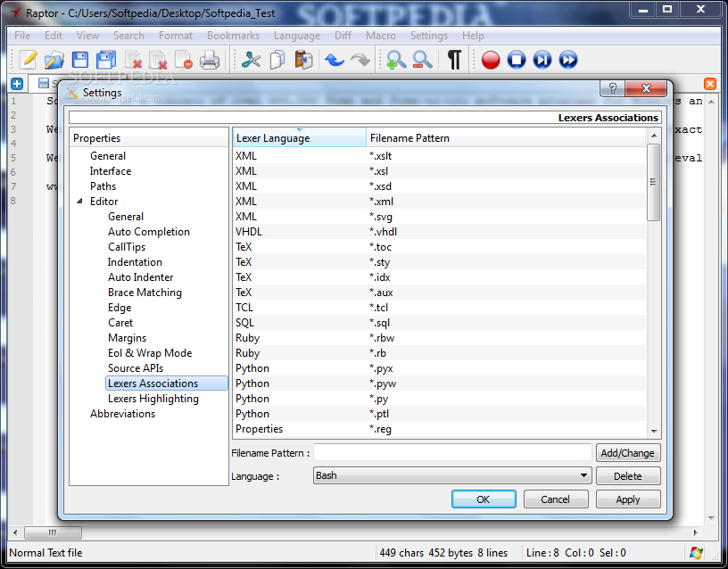Viewport: 728px width, 569px height.
Task: Click lexer list scroll-down arrow
Action: click(x=654, y=431)
